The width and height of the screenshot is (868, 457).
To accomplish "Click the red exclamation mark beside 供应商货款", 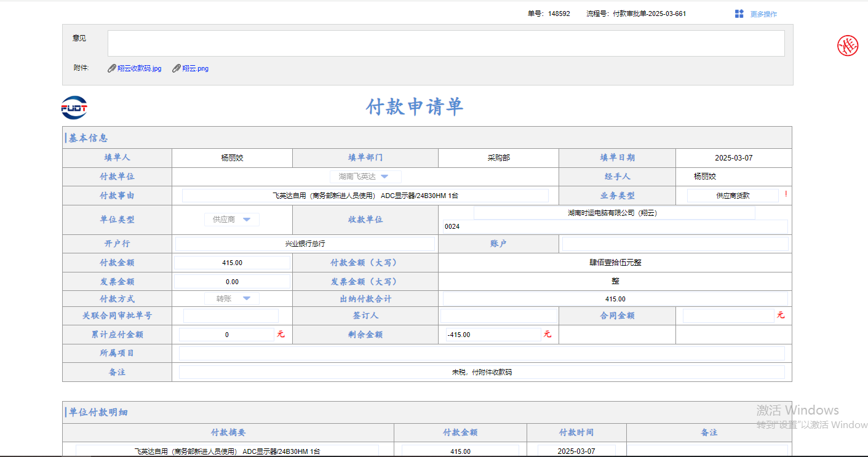I will tap(785, 194).
